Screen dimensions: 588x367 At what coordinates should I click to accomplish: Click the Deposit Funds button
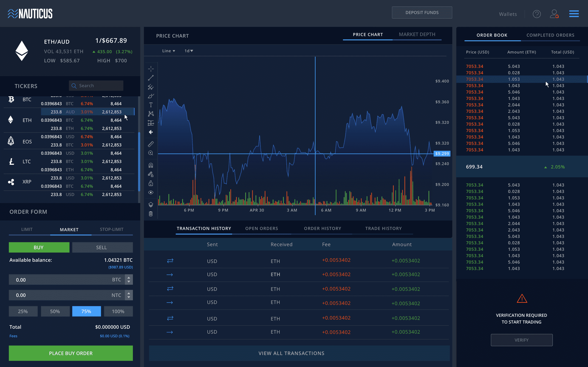(422, 13)
